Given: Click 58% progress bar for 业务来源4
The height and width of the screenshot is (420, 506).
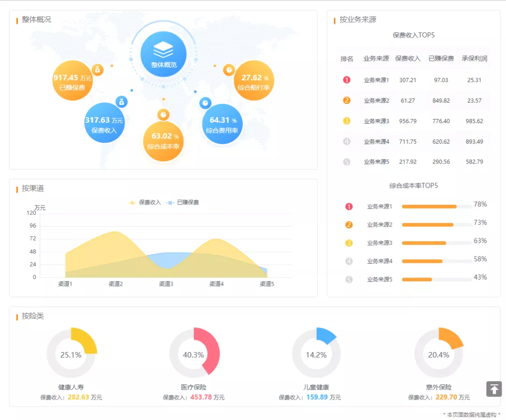Looking at the screenshot, I should 437,261.
